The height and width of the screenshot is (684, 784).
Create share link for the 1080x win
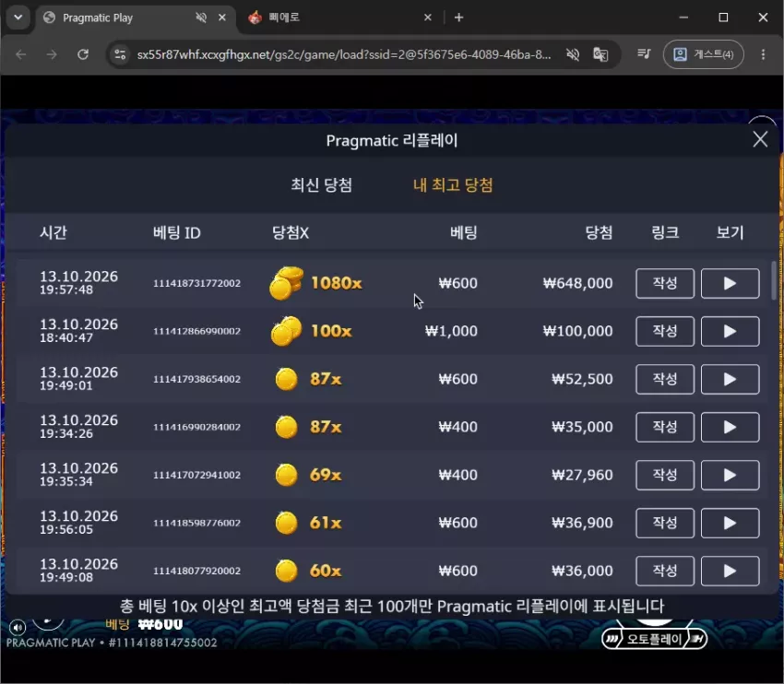665,283
